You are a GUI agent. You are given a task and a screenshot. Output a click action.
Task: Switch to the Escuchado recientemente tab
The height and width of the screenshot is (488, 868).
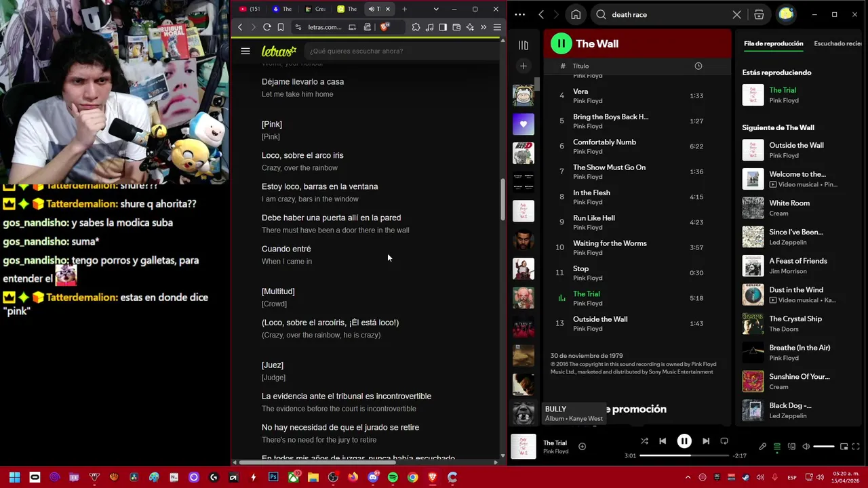tap(838, 43)
